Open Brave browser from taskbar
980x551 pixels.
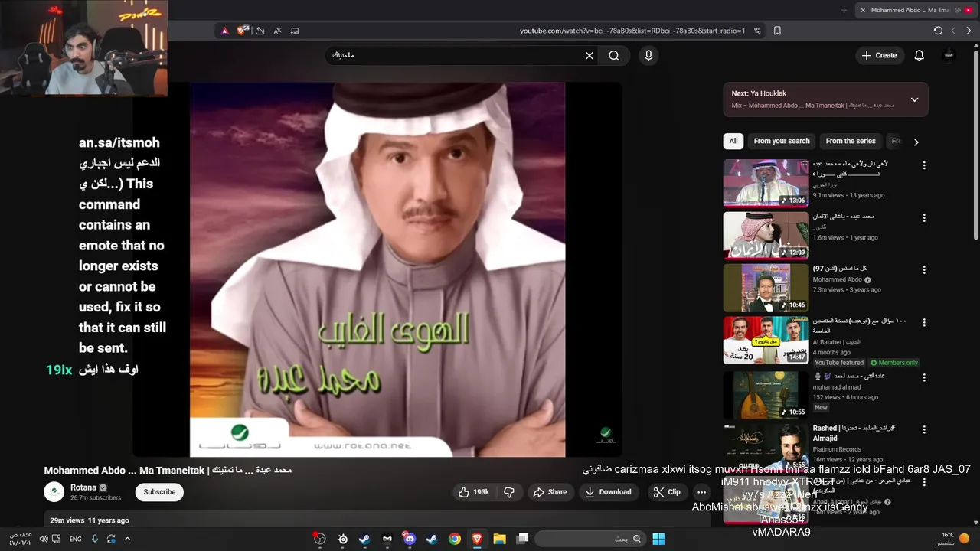pos(477,539)
